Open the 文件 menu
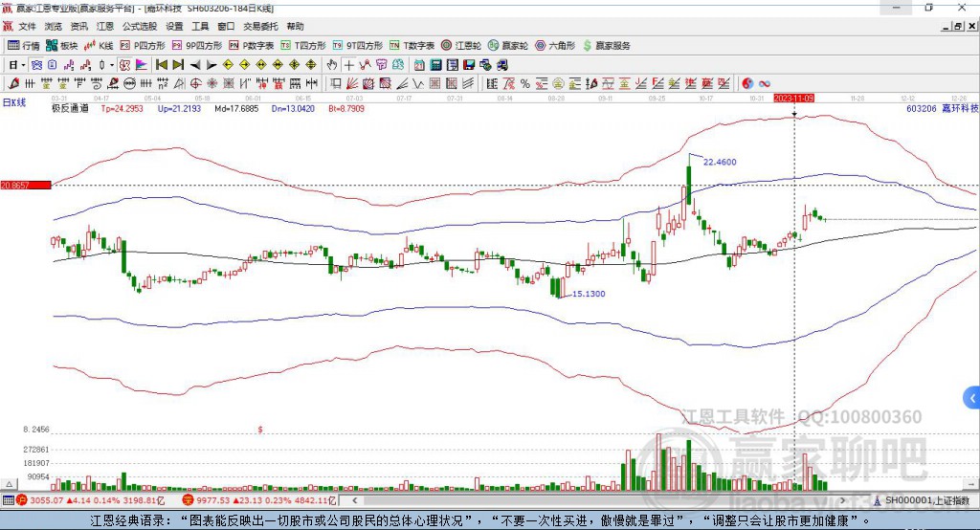Image resolution: width=980 pixels, height=530 pixels. 27,26
